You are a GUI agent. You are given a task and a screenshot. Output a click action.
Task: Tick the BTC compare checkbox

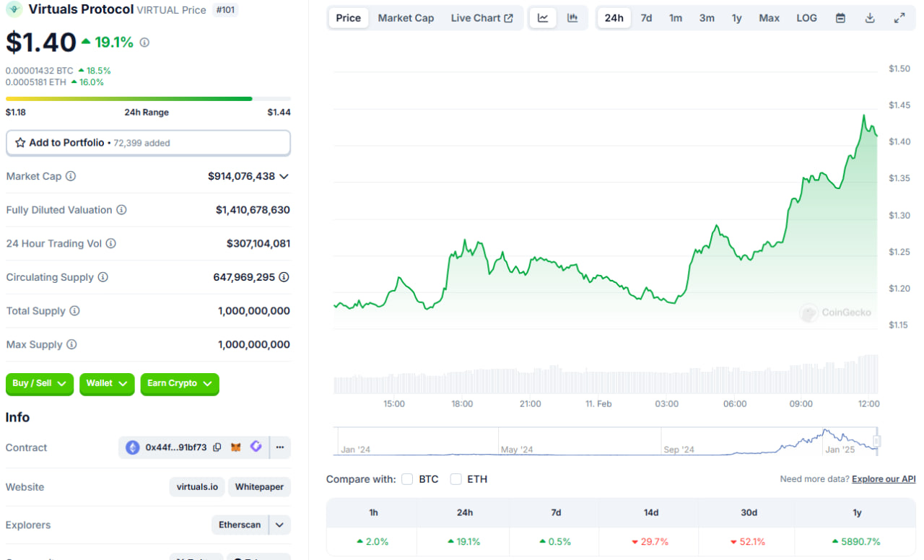(x=407, y=479)
